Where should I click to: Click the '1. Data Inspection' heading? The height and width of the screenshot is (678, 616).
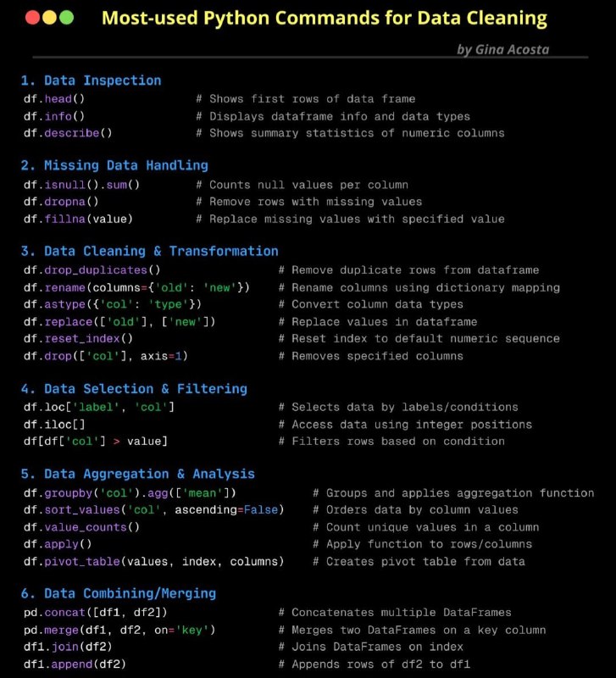(92, 81)
